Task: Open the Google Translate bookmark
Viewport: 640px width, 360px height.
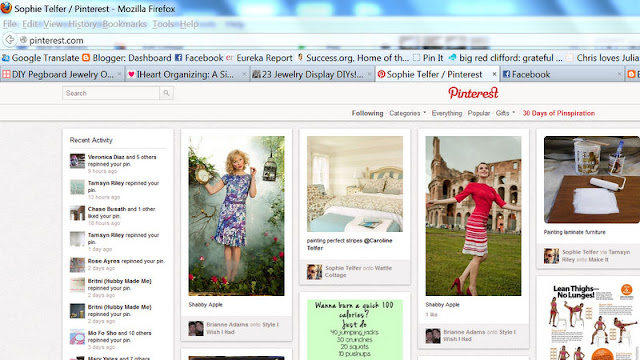Action: click(x=40, y=58)
